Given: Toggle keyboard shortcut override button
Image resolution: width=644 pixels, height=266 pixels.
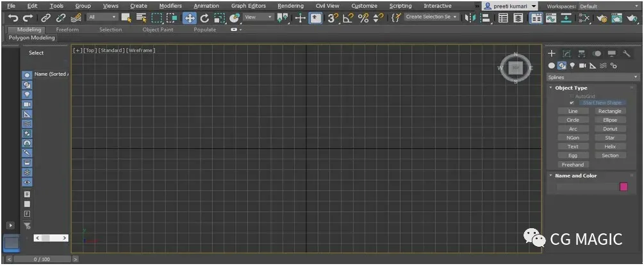Looking at the screenshot, I should [315, 18].
